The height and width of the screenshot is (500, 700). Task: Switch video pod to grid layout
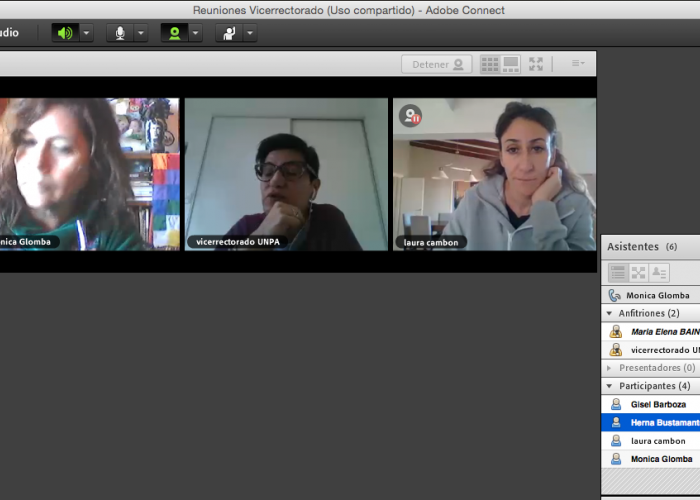click(490, 64)
